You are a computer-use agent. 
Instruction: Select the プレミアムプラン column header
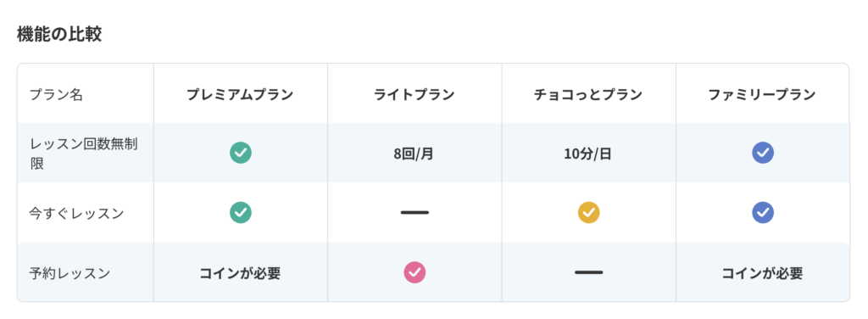pos(240,95)
